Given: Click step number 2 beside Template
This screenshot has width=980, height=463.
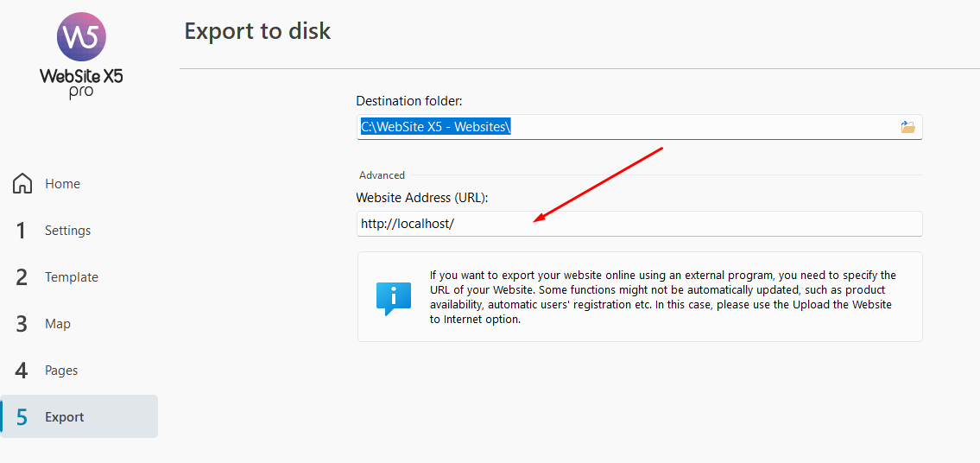Looking at the screenshot, I should 22,277.
